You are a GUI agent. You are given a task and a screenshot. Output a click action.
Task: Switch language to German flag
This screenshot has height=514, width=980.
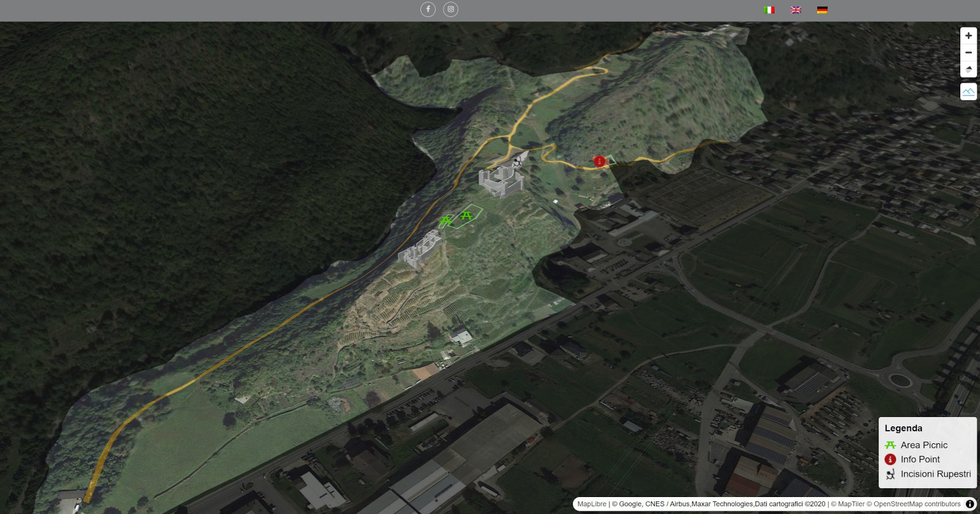tap(822, 10)
